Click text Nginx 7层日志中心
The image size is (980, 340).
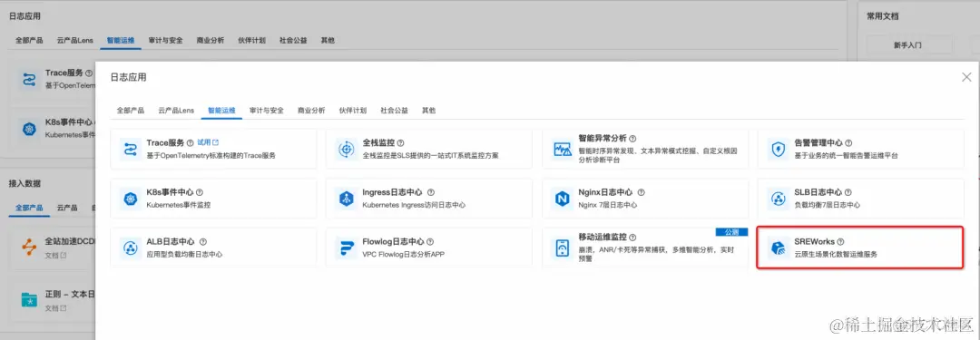(x=607, y=205)
